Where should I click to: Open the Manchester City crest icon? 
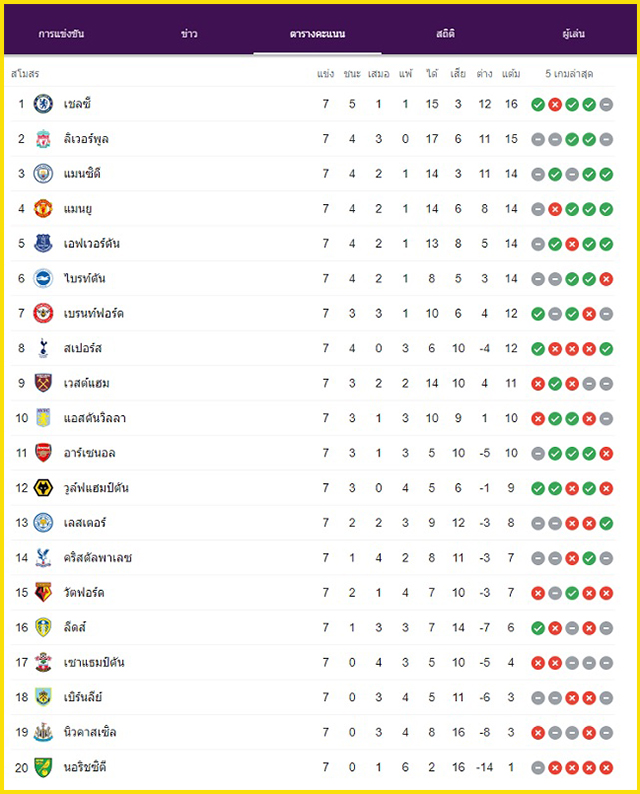[43, 174]
